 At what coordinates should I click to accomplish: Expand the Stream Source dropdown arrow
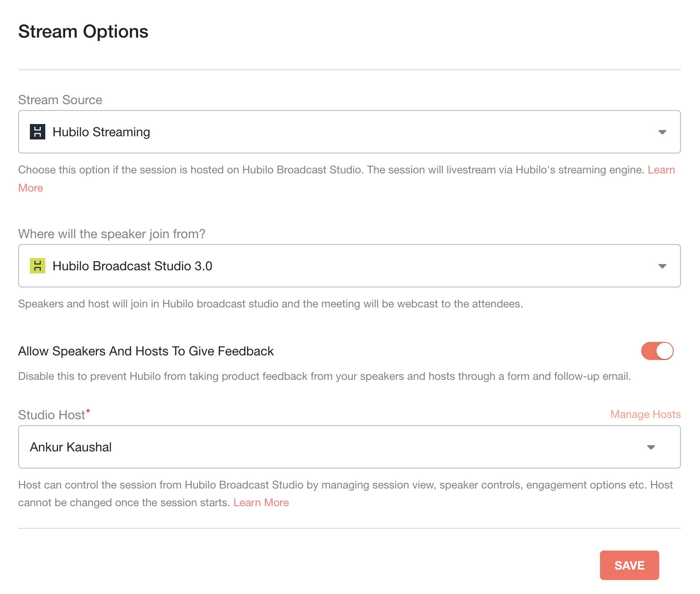pyautogui.click(x=662, y=132)
